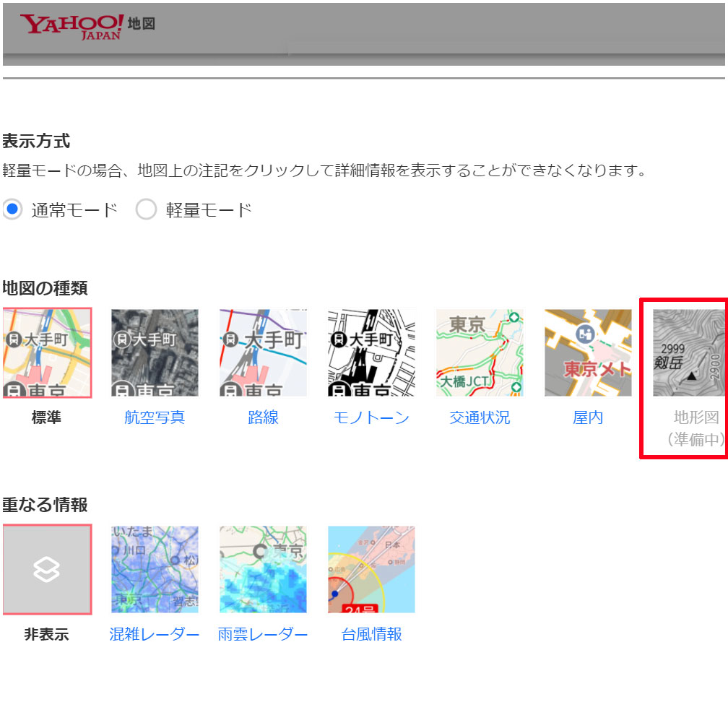This screenshot has height=728, width=728.
Task: Select the 通常モード radio button
Action: click(x=12, y=209)
